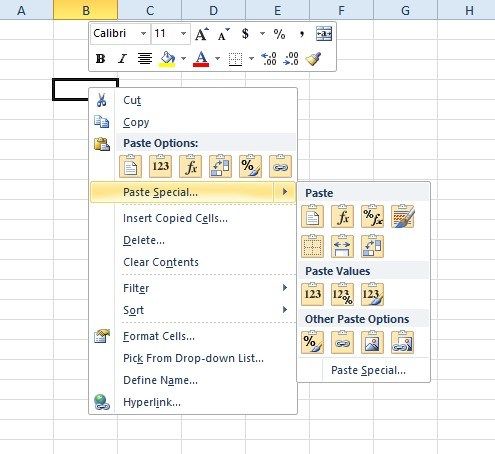Viewport: 495px width, 454px height.
Task: Choose Paste Formulas icon in Paste Options row
Action: click(190, 166)
